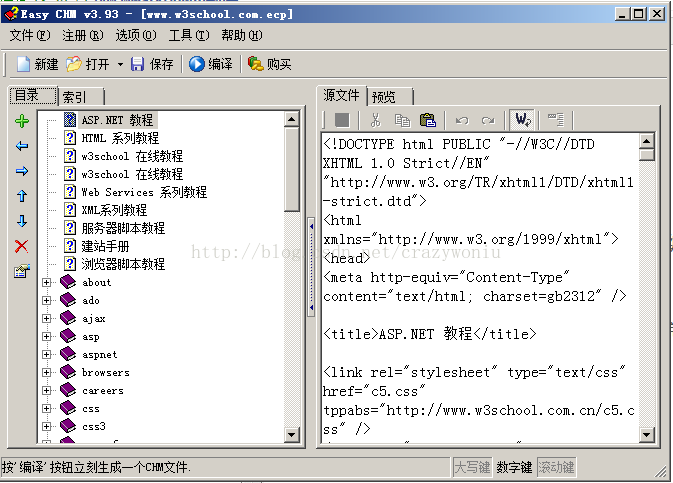Image resolution: width=673 pixels, height=483 pixels.
Task: Click 新建 new project toolbar button
Action: pyautogui.click(x=37, y=64)
